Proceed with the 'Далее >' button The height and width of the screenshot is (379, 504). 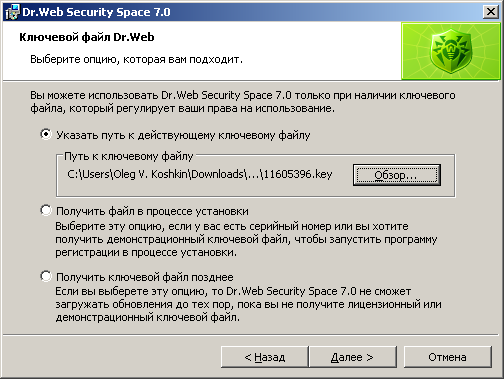[x=352, y=357]
